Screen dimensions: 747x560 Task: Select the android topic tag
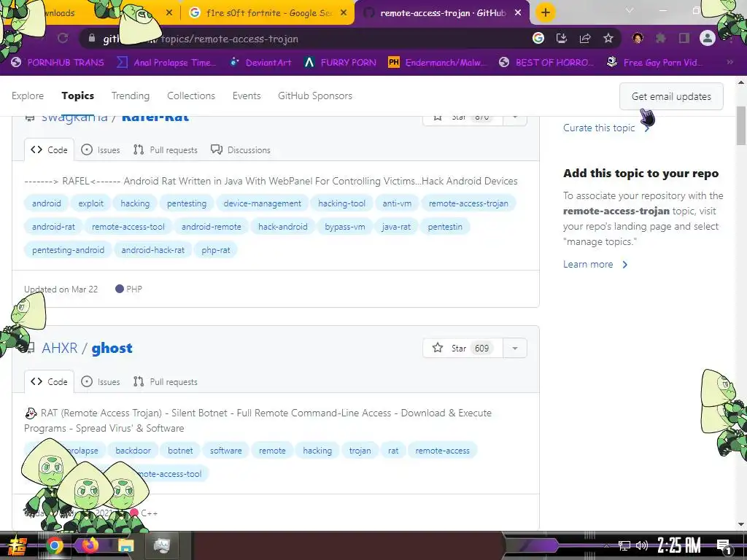pyautogui.click(x=46, y=203)
